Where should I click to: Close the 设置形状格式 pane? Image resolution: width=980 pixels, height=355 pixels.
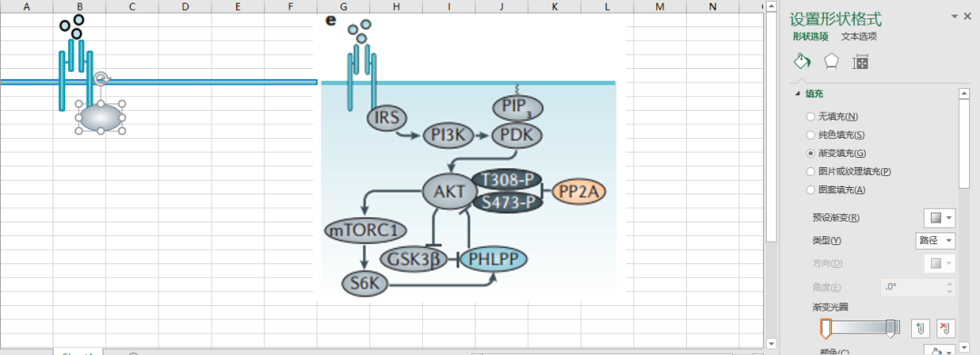(968, 17)
